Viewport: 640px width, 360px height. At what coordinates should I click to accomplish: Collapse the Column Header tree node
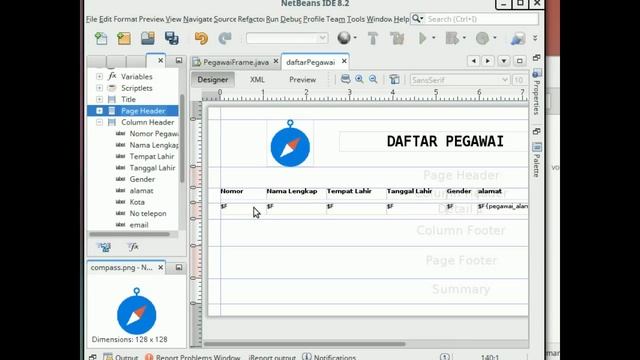(99, 122)
